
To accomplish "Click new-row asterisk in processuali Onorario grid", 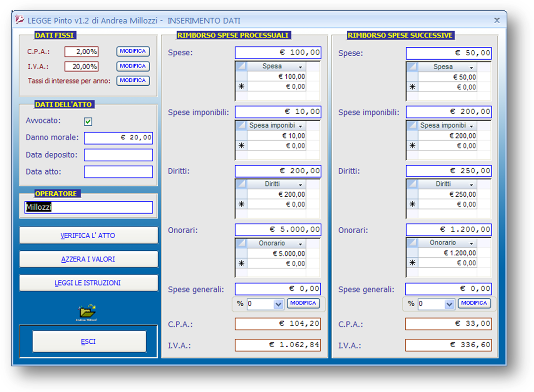I will point(241,263).
